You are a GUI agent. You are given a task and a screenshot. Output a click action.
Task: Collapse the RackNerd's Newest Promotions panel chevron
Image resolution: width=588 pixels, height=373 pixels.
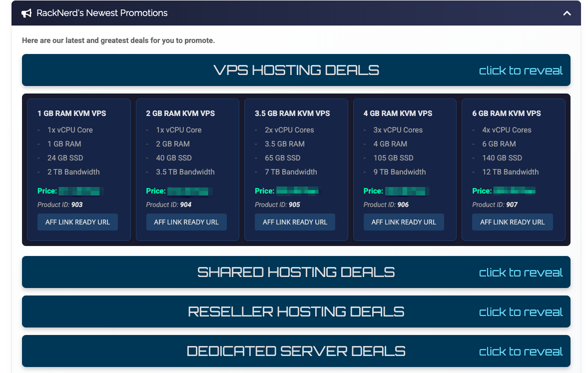coord(567,13)
